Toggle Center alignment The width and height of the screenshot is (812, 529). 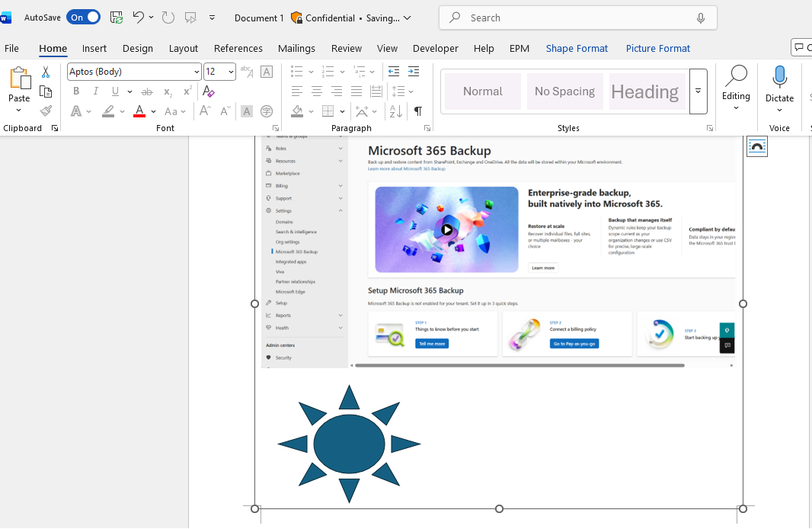316,91
